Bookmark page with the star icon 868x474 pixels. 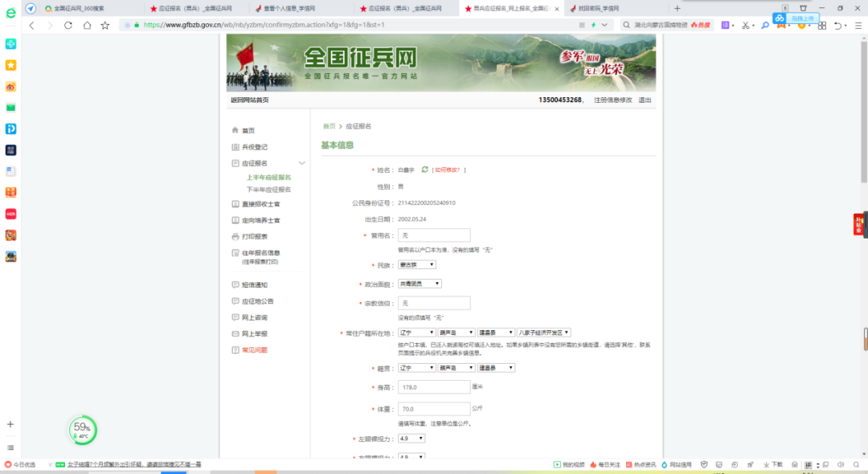pos(104,25)
